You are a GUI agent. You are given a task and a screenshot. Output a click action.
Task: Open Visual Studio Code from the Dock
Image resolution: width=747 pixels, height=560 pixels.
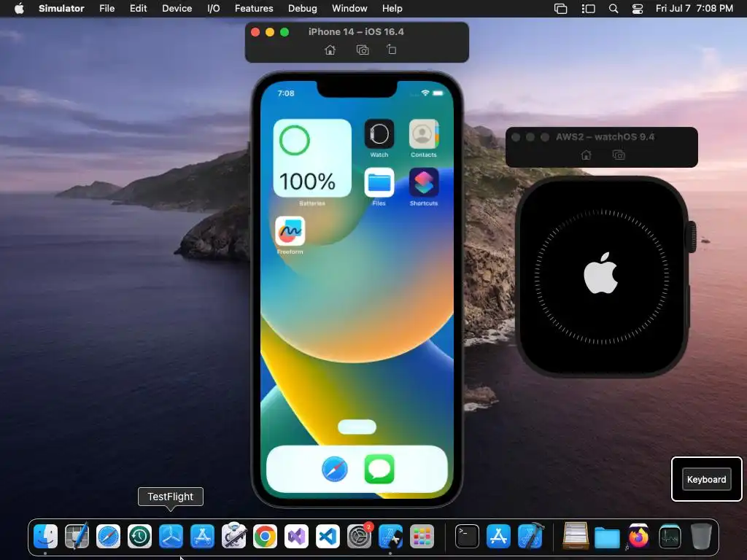tap(328, 537)
